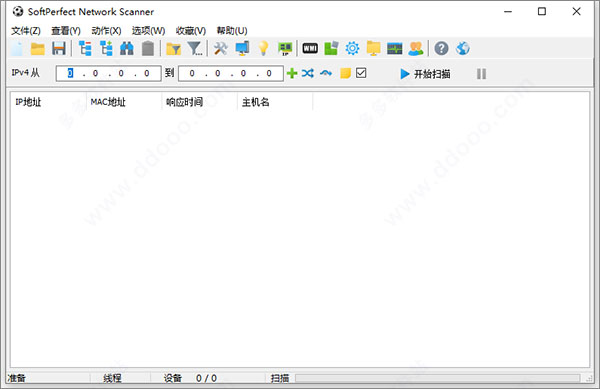Click the 到 end address field

pyautogui.click(x=231, y=73)
